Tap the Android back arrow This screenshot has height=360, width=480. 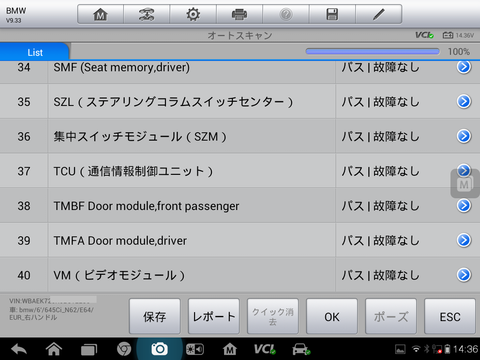point(19,349)
